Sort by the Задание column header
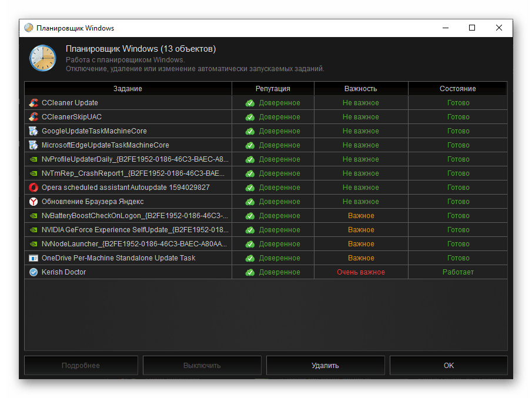 [x=128, y=89]
